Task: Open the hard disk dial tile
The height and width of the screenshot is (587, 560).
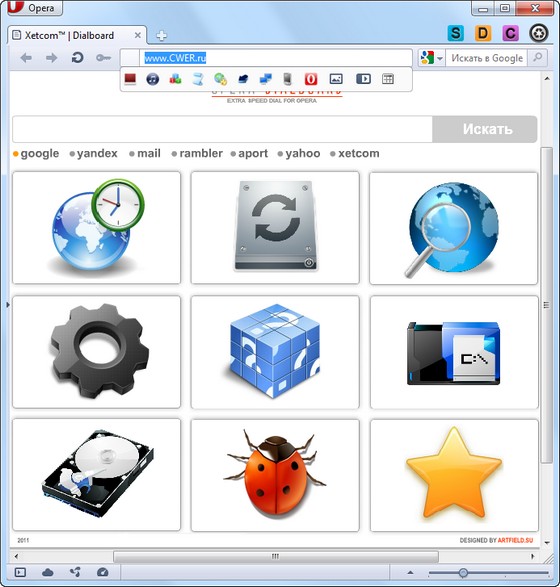Action: click(x=97, y=475)
